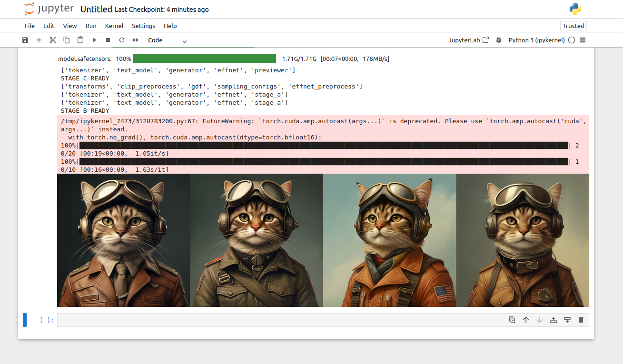The width and height of the screenshot is (623, 364).
Task: Click the JupyterLab link button
Action: pyautogui.click(x=468, y=40)
